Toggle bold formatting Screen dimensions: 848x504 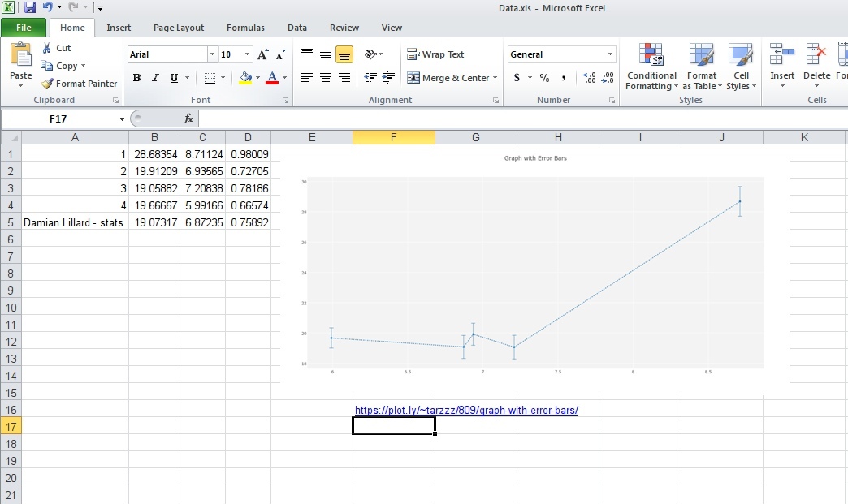coord(136,78)
